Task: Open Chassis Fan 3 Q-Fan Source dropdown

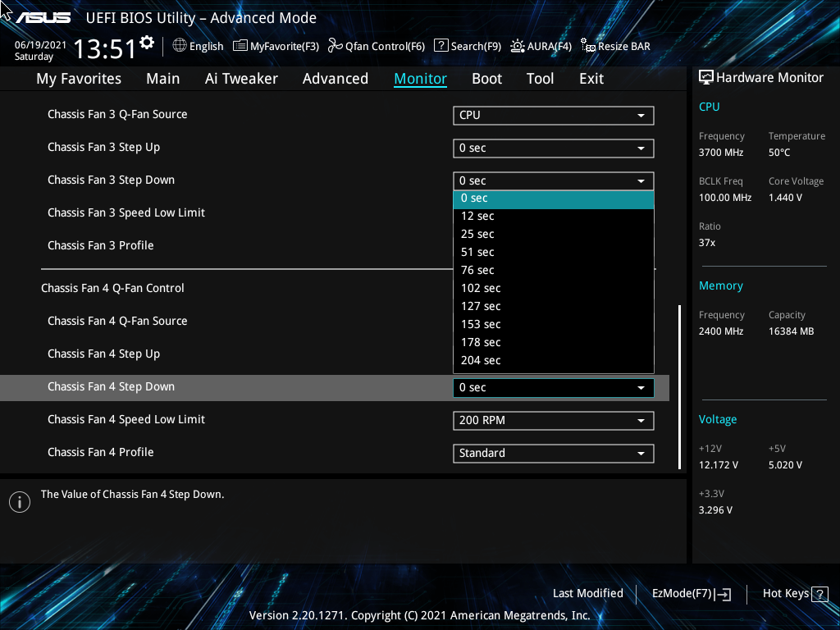Action: pyautogui.click(x=553, y=115)
